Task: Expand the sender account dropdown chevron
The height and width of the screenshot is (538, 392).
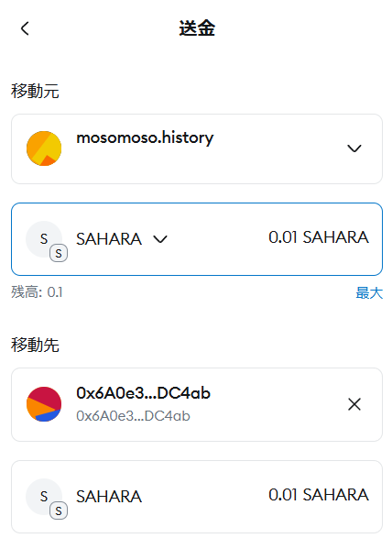Action: tap(354, 148)
